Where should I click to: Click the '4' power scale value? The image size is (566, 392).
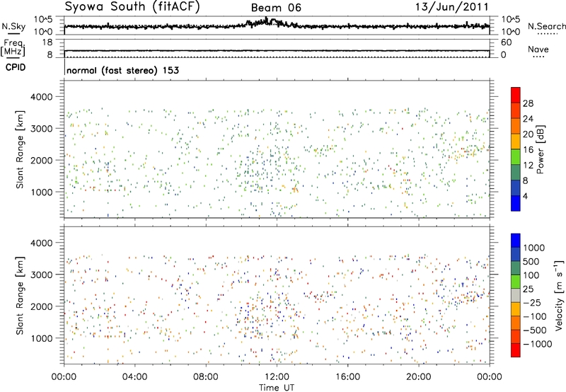click(525, 197)
